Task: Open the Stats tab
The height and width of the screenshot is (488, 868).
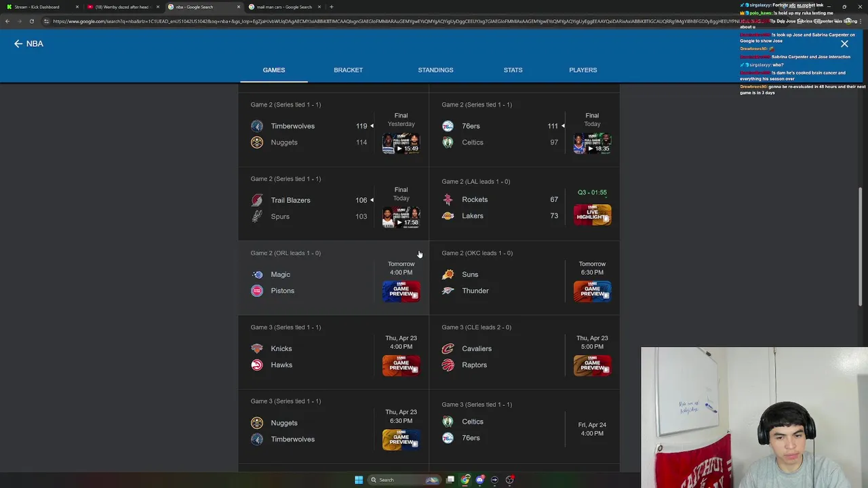Action: coord(513,70)
